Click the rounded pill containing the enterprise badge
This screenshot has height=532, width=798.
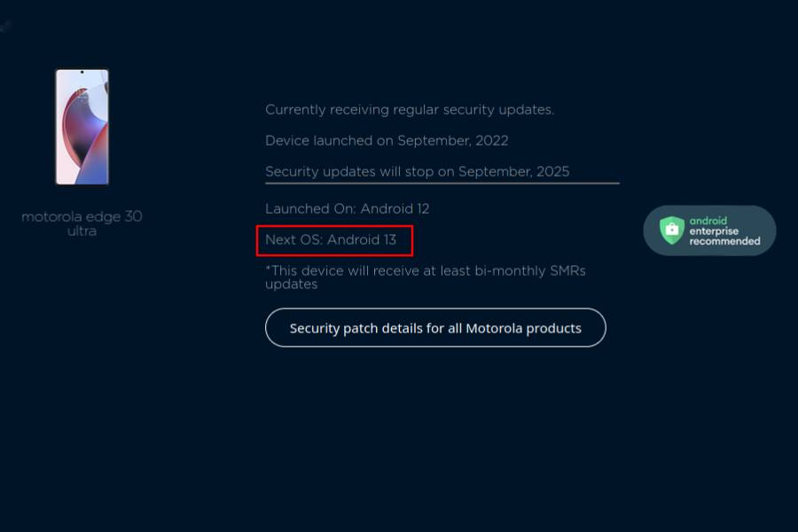pos(709,230)
